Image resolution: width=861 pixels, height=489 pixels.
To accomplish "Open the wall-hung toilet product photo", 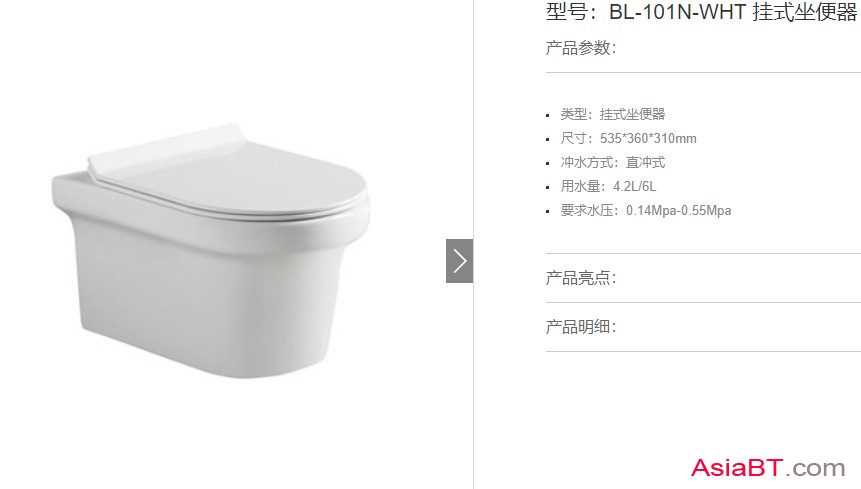I will pos(211,251).
